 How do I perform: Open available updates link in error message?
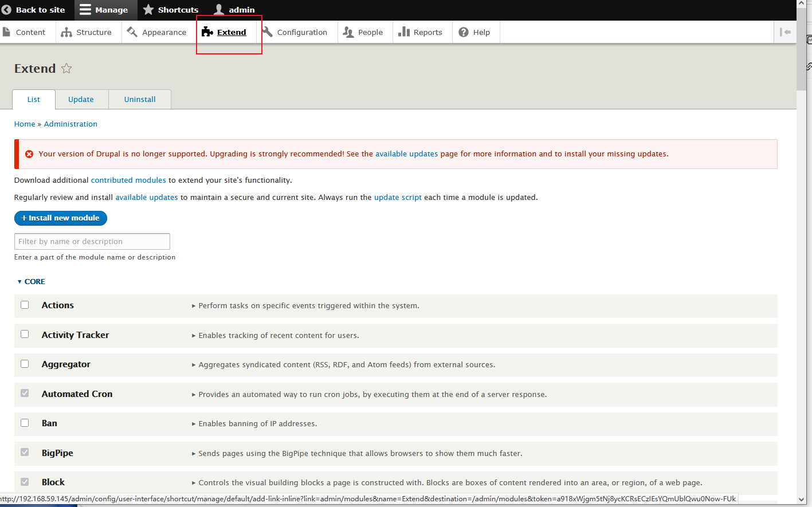[x=406, y=154]
